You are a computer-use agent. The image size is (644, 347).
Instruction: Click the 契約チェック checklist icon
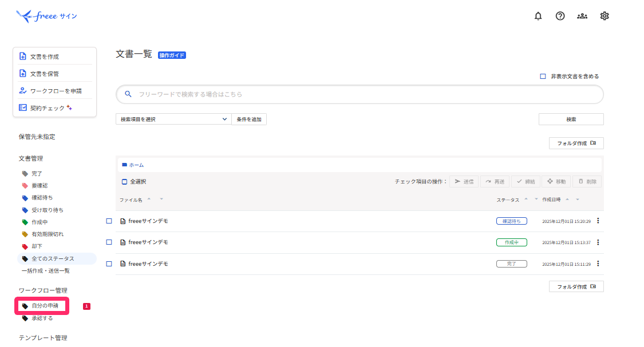click(x=23, y=107)
